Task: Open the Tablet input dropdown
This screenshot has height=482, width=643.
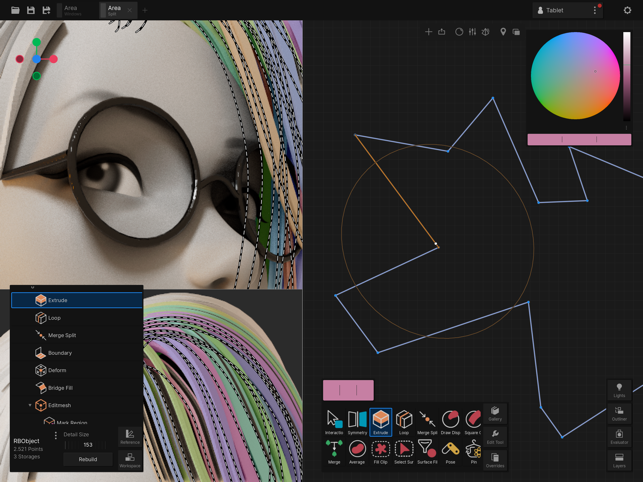Action: coord(562,10)
